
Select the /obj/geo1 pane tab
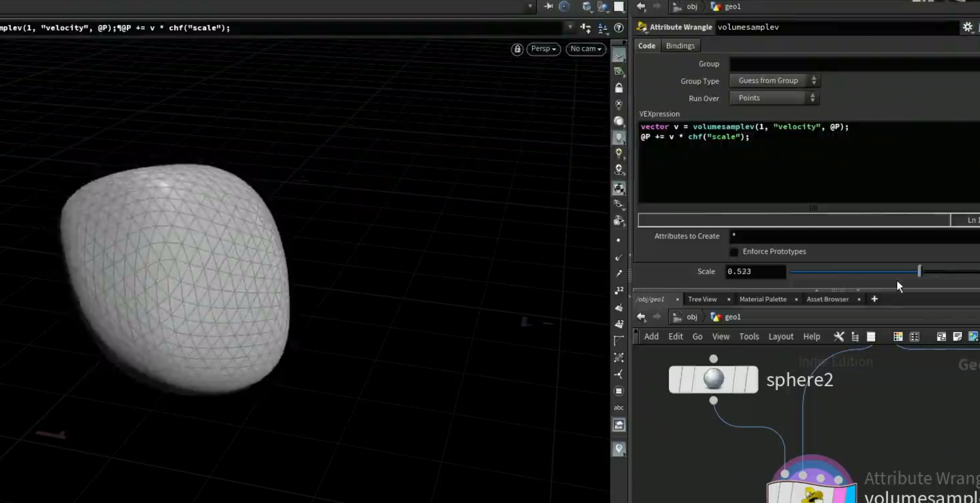point(650,299)
